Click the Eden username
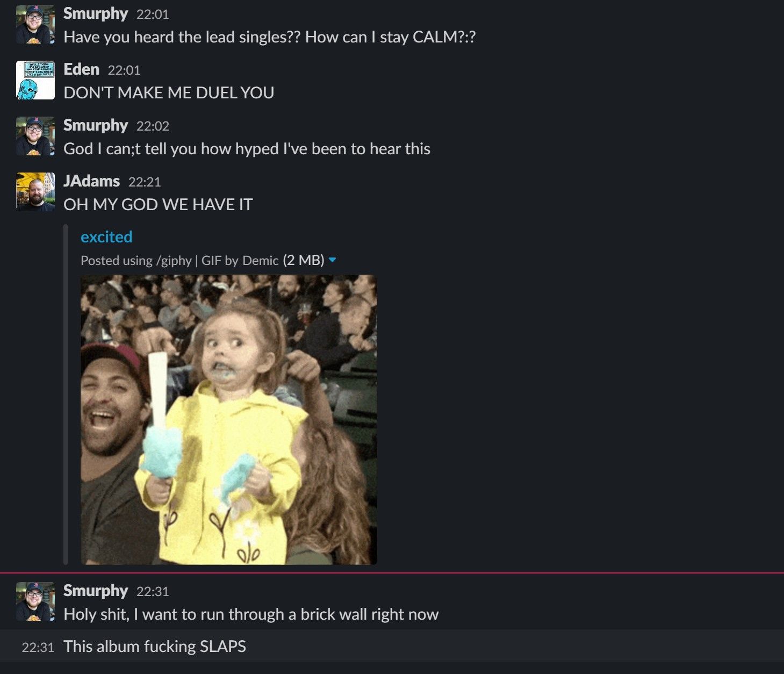This screenshot has height=674, width=784. (x=81, y=69)
